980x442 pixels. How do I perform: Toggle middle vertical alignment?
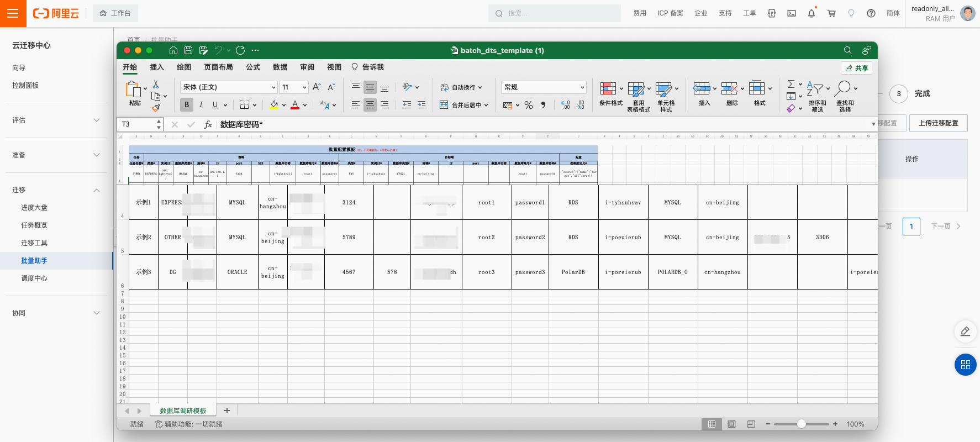(x=370, y=87)
